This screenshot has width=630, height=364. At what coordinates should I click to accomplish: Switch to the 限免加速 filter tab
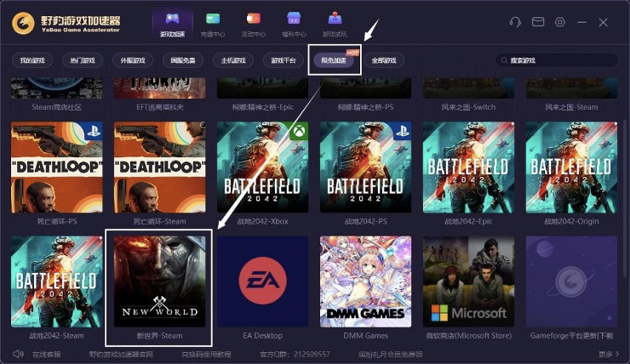[x=334, y=60]
